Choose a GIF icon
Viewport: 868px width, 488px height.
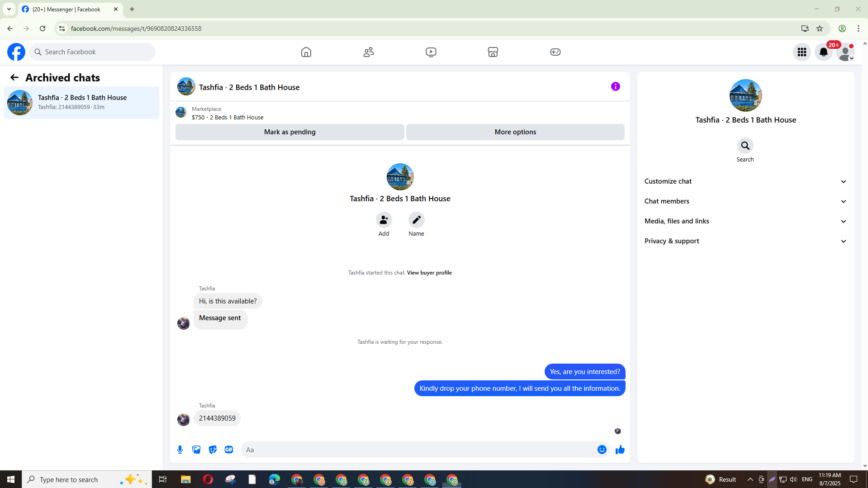[x=229, y=450]
